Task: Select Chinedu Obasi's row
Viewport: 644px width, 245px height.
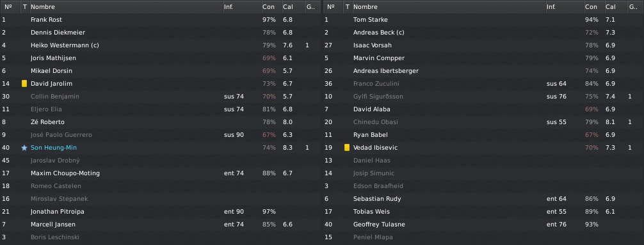Action: (x=483, y=122)
